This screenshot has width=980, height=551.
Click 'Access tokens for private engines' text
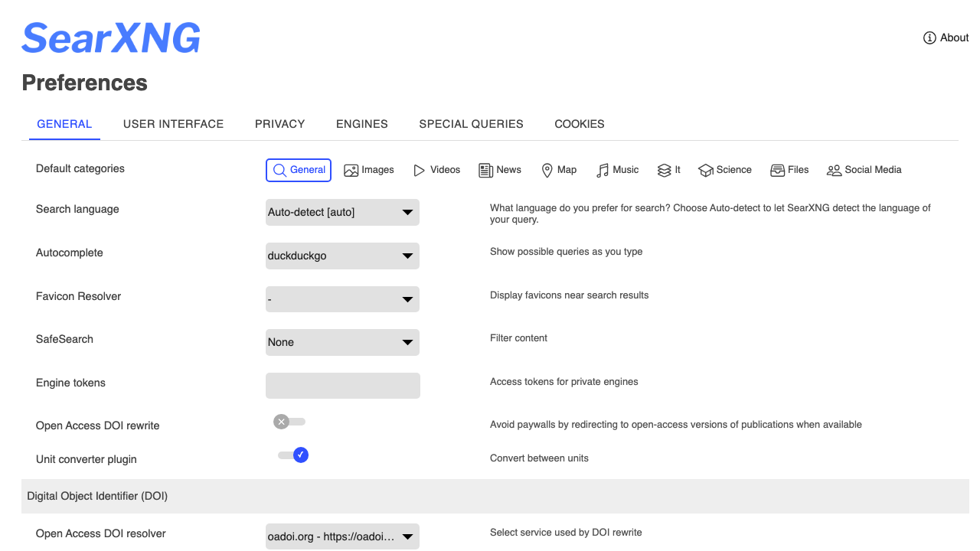[x=564, y=382]
